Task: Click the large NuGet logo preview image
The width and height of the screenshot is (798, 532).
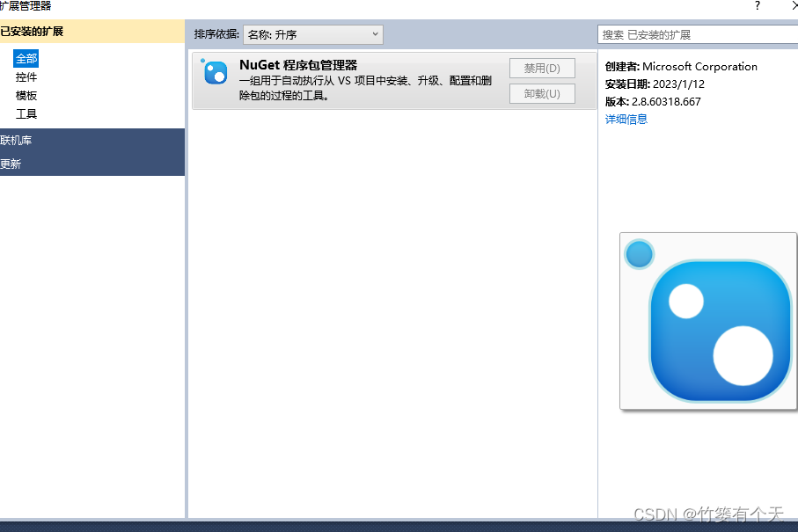Action: [x=708, y=321]
